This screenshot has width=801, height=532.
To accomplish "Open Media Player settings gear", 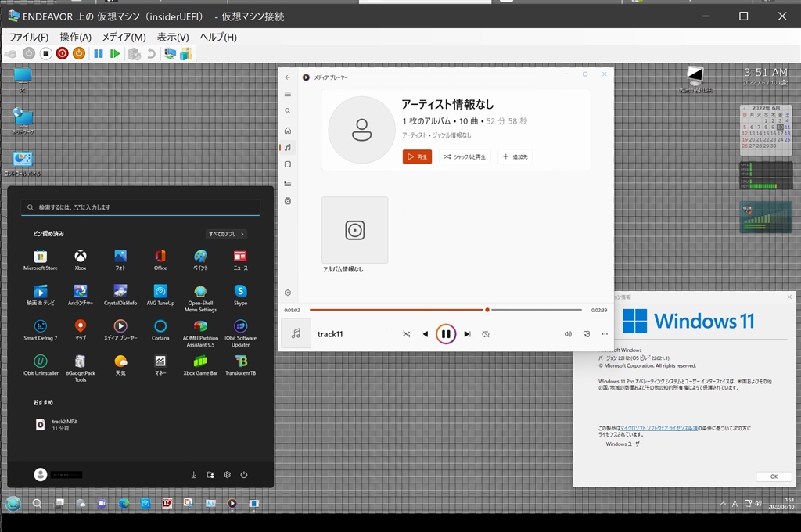I will pyautogui.click(x=288, y=293).
